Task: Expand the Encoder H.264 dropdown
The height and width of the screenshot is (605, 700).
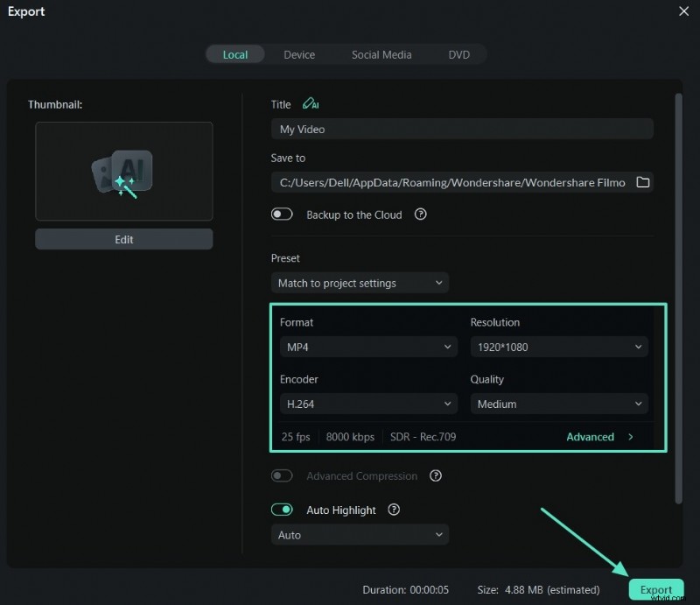Action: pyautogui.click(x=368, y=404)
